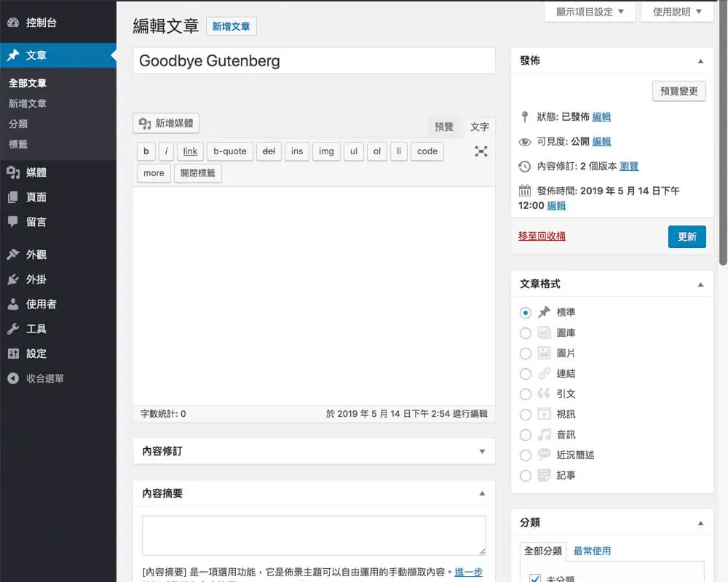728x582 pixels.
Task: Collapse the 發佈 publish panel
Action: (700, 61)
